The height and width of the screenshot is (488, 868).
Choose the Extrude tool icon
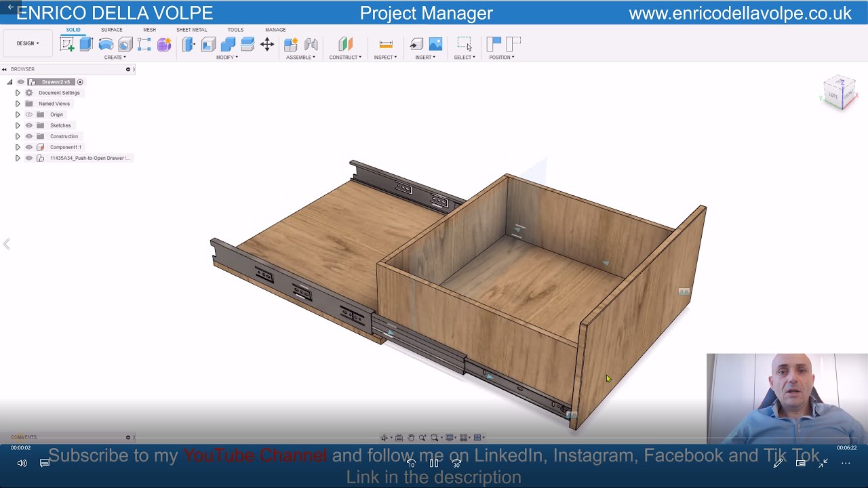(86, 45)
